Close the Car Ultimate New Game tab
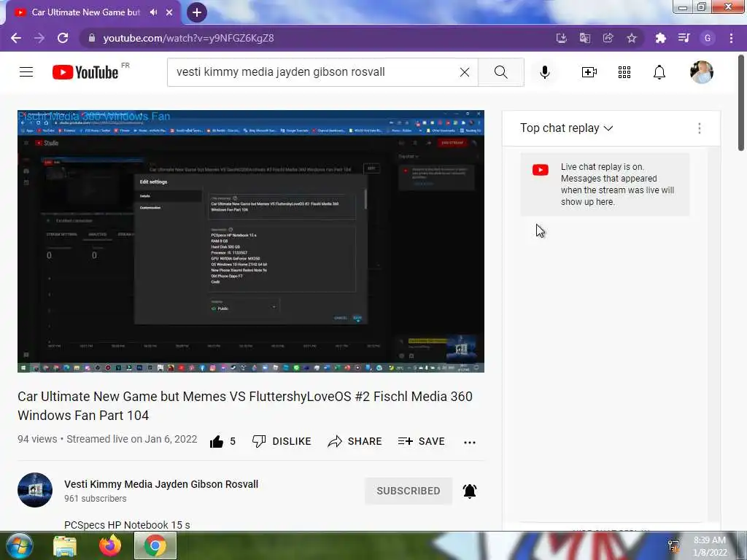 [169, 12]
